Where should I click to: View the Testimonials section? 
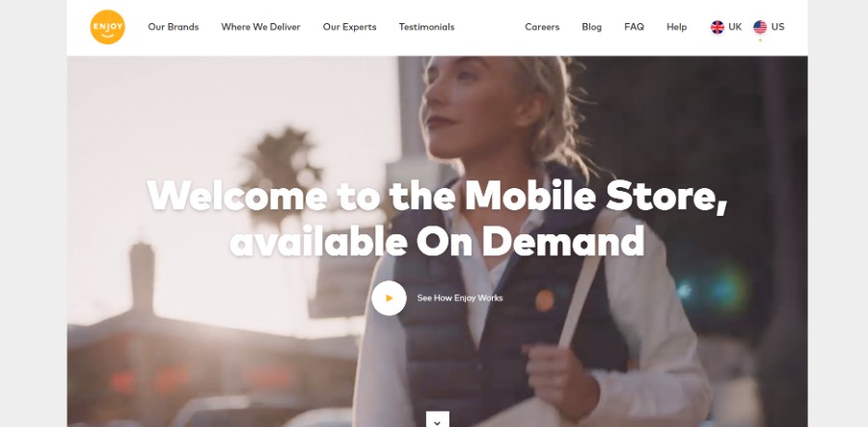pyautogui.click(x=426, y=27)
